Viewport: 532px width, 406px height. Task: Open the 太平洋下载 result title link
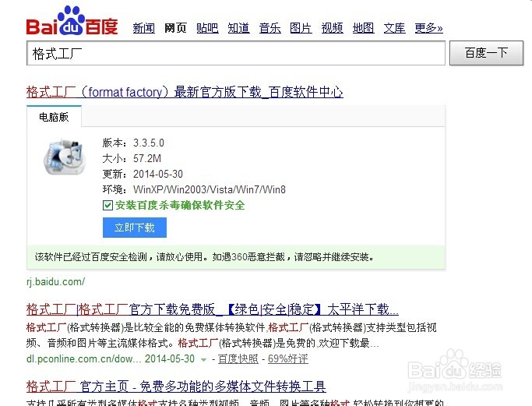point(213,309)
